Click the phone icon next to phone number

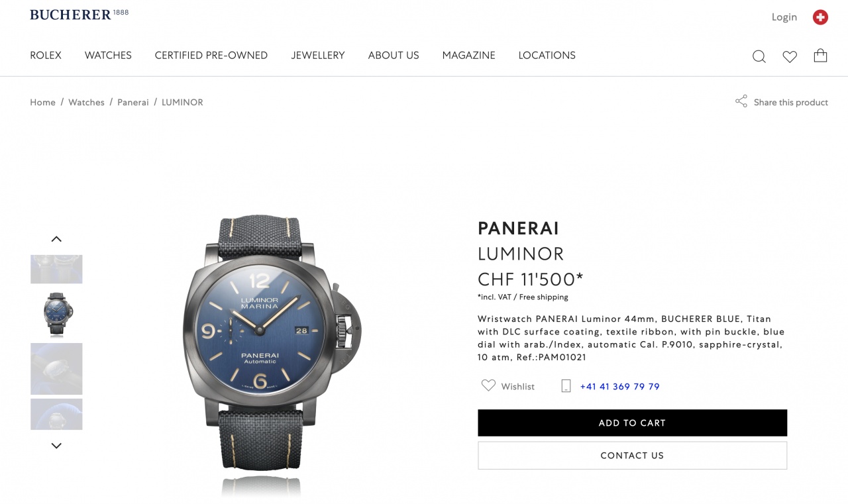click(x=566, y=386)
